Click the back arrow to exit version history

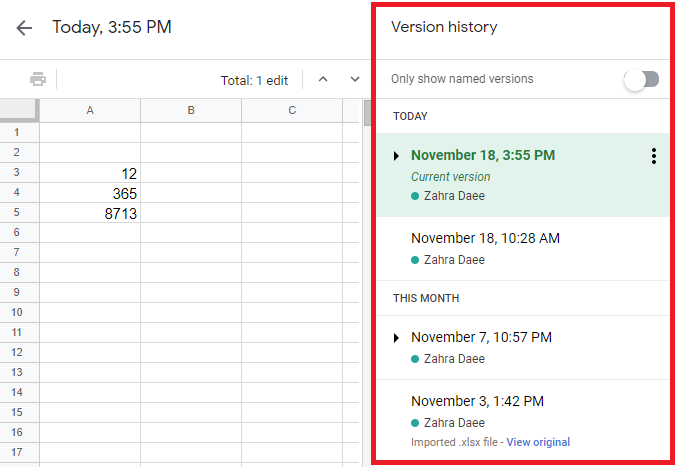coord(24,28)
